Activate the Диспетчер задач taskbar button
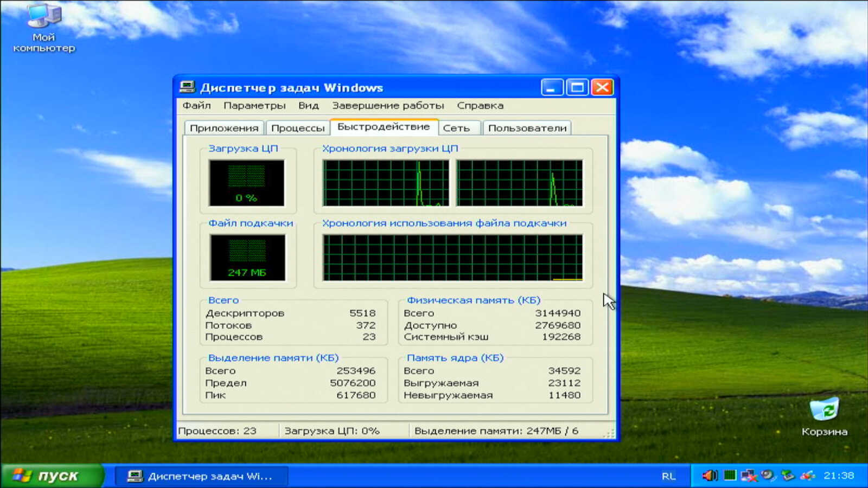The width and height of the screenshot is (868, 488). [x=201, y=476]
